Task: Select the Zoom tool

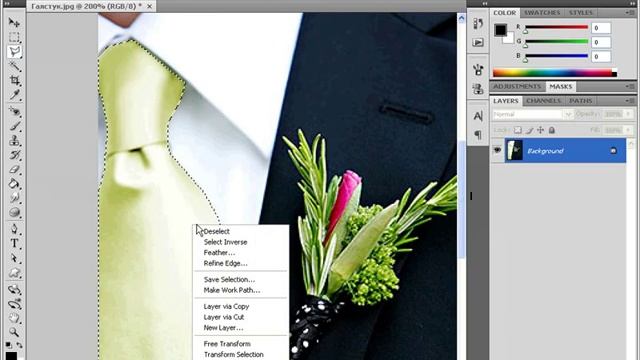Action: pos(14,332)
